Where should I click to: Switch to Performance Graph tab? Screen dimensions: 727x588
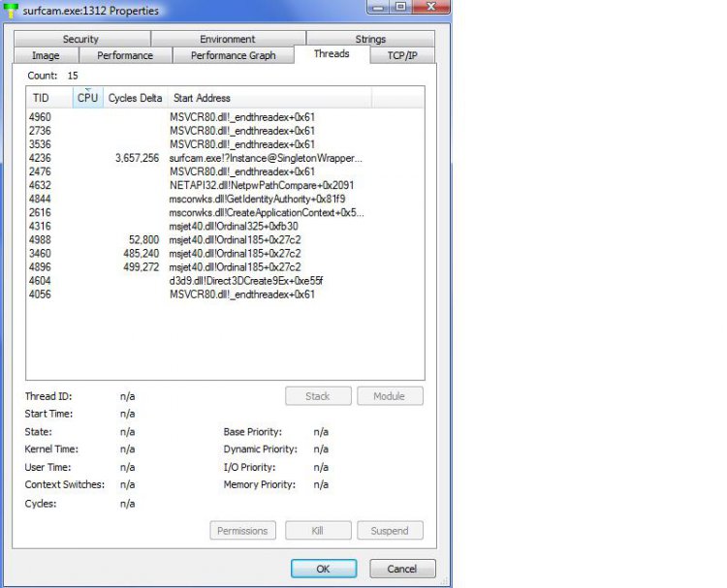pos(234,55)
